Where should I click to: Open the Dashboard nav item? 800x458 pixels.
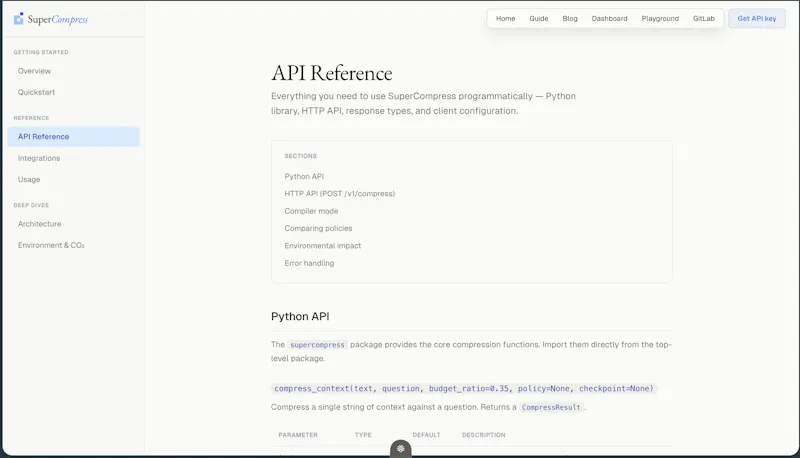pyautogui.click(x=610, y=18)
